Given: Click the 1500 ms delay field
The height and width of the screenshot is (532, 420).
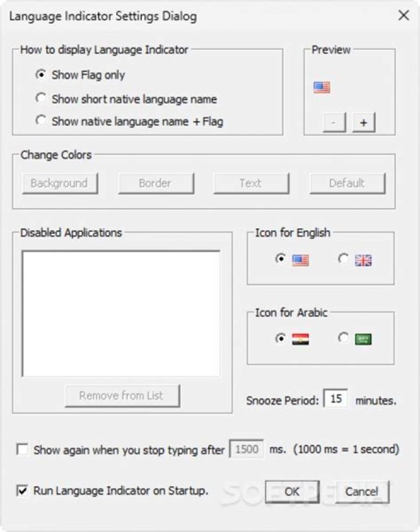Looking at the screenshot, I should pyautogui.click(x=247, y=449).
